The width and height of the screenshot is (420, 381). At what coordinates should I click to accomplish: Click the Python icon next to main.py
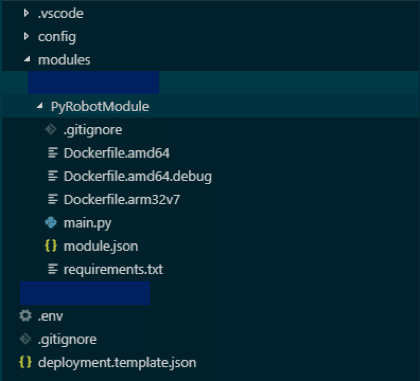[x=51, y=222]
